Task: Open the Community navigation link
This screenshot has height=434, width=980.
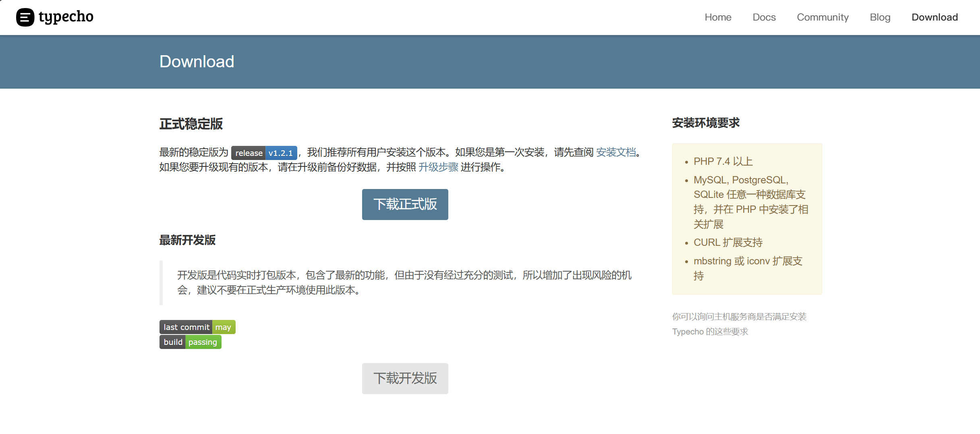Action: coord(823,17)
